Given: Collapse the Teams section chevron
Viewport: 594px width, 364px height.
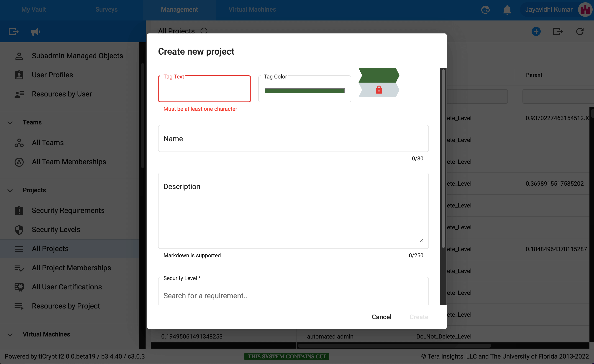Looking at the screenshot, I should click(10, 123).
